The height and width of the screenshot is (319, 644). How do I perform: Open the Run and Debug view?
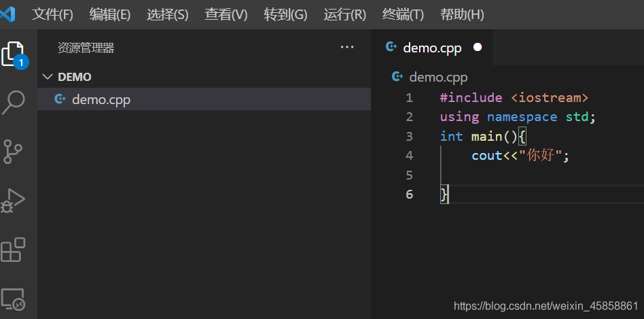[13, 200]
